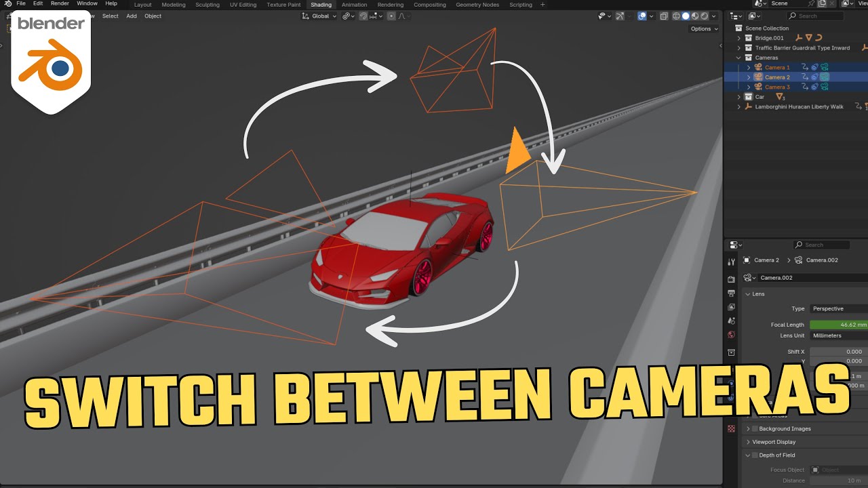Open the Add menu in viewport header
The width and height of the screenshot is (868, 488).
coord(132,16)
